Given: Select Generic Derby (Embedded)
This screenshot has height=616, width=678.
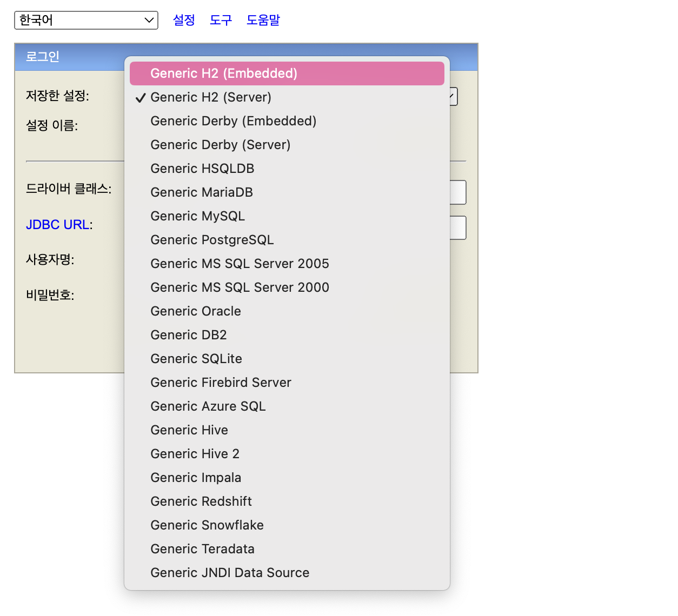Looking at the screenshot, I should click(287, 121).
